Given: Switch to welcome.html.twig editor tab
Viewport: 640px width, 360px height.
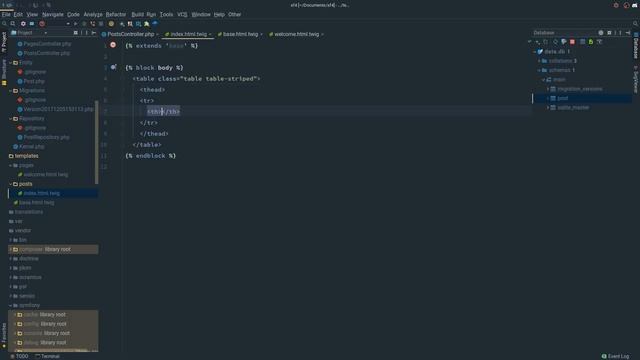Looking at the screenshot, I should click(296, 34).
